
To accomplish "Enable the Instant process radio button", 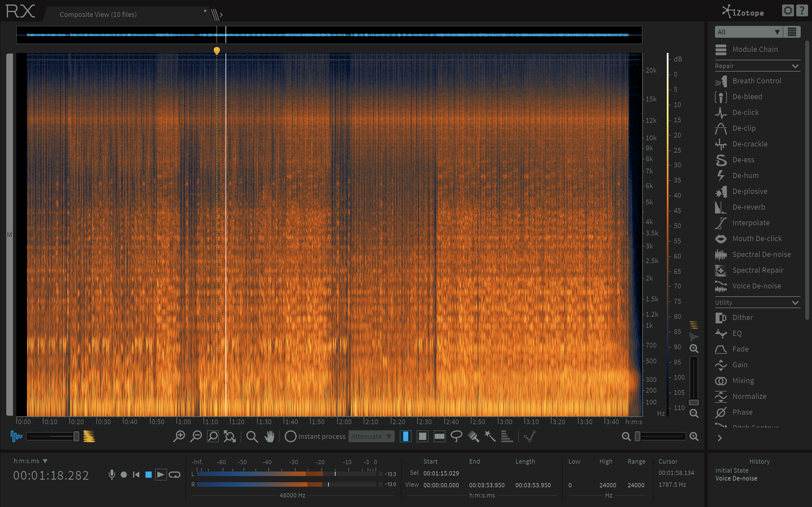I will (291, 436).
